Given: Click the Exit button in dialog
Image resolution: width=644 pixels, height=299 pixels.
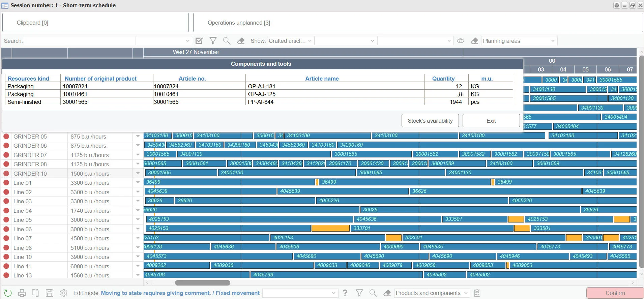Looking at the screenshot, I should click(491, 121).
